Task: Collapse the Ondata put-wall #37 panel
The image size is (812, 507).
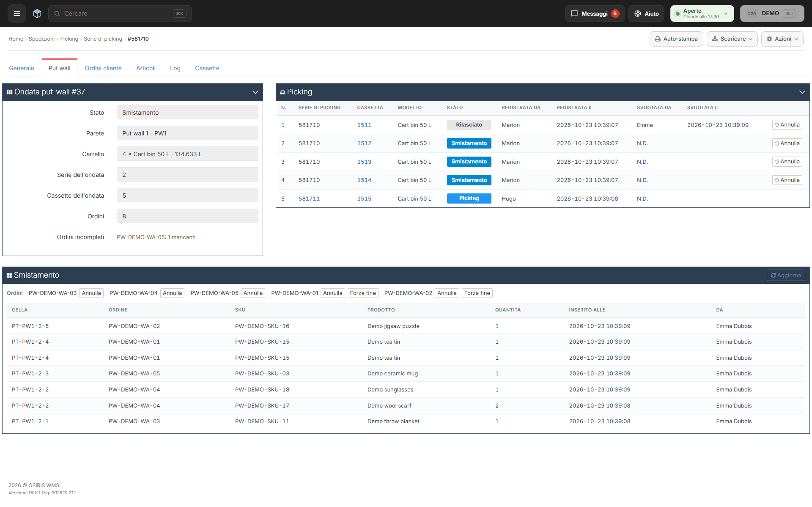Action: pyautogui.click(x=255, y=92)
